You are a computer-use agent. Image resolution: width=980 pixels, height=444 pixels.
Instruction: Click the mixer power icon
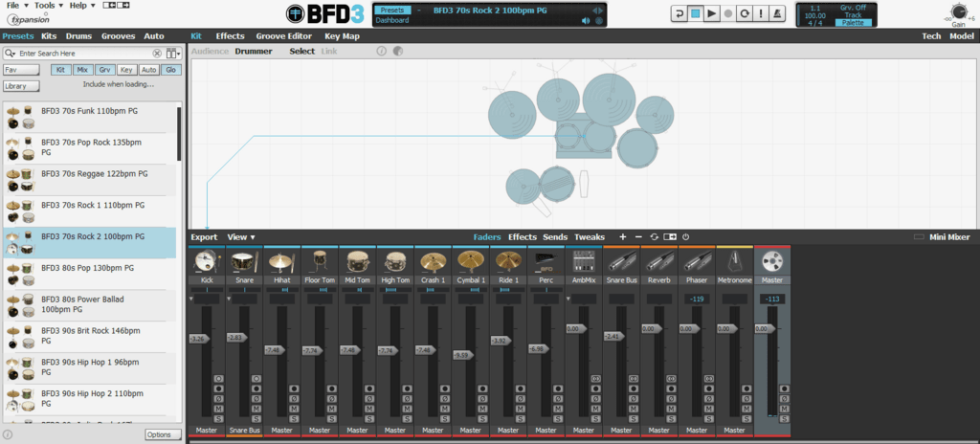pos(685,237)
